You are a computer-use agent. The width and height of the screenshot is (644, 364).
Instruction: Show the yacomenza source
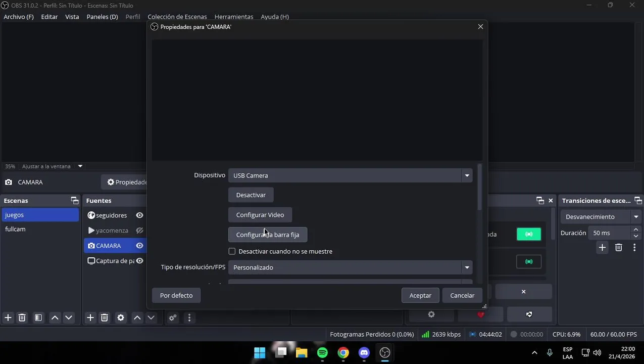click(139, 231)
